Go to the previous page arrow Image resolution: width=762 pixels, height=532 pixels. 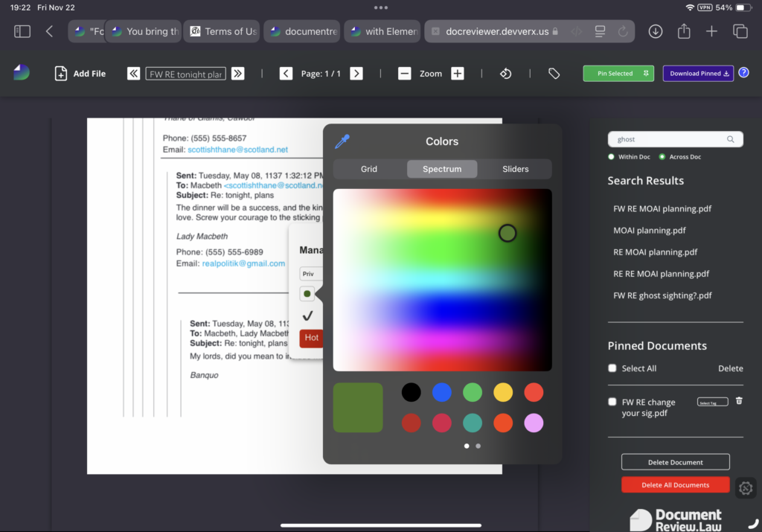coord(286,74)
